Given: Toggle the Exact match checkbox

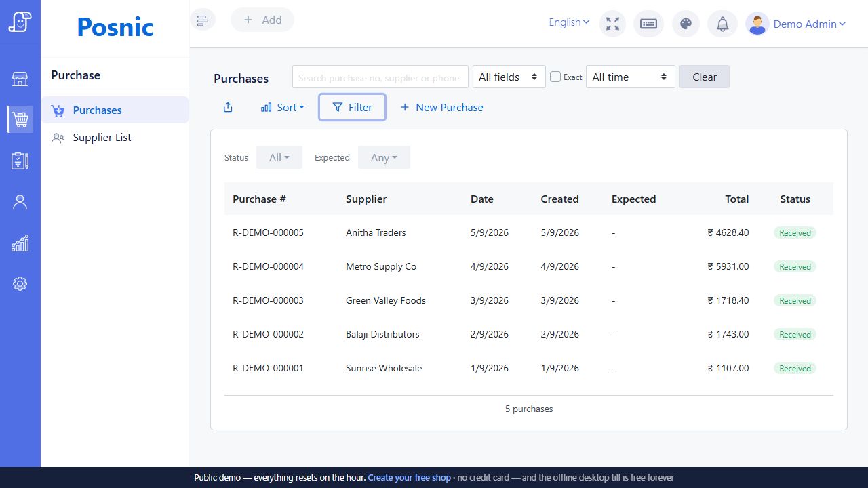Looking at the screenshot, I should [x=555, y=77].
